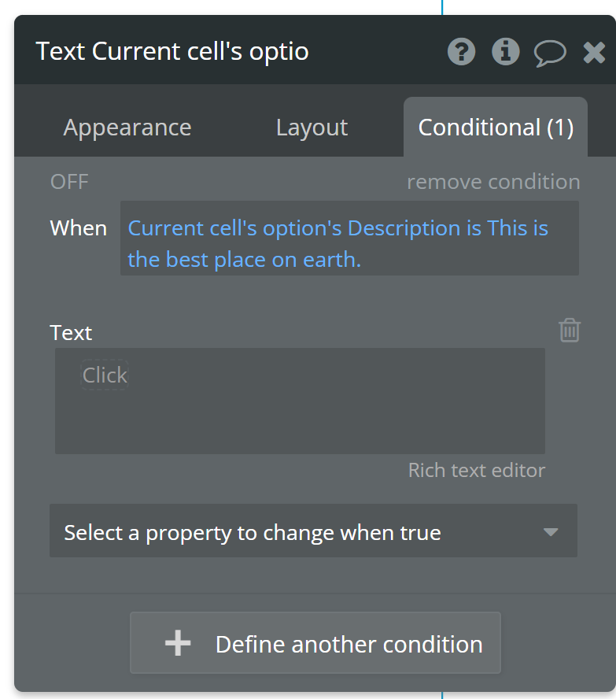Click the 'Text' property label
This screenshot has height=699, width=616.
click(71, 333)
